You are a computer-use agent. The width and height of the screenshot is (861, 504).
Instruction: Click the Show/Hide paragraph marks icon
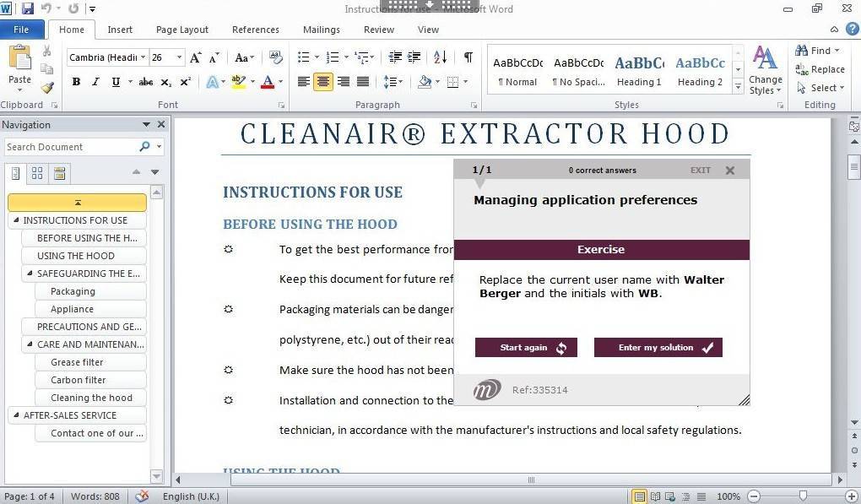[x=468, y=57]
